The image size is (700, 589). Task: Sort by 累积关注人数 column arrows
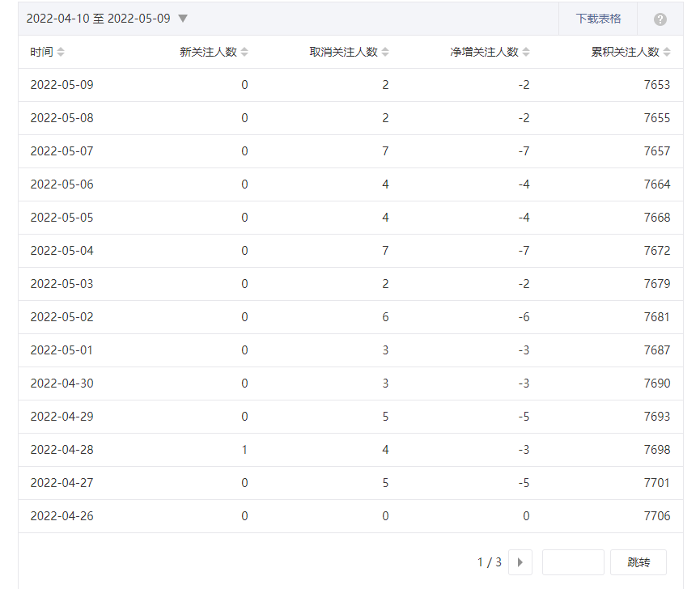tap(667, 52)
